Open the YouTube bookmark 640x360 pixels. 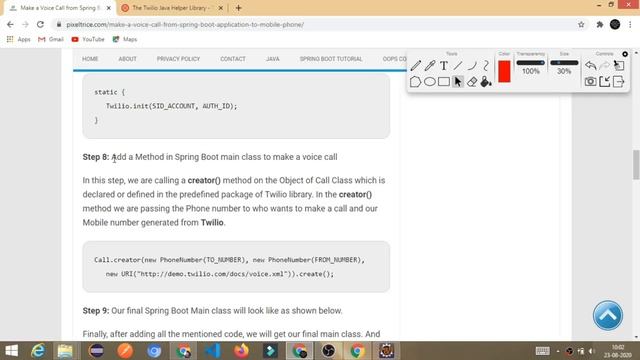tap(88, 39)
